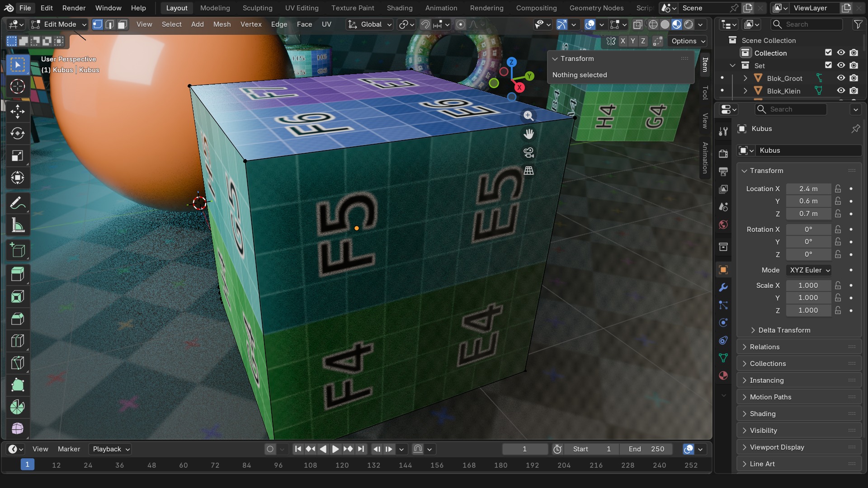
Task: Select the 3D Cursor tool
Action: click(18, 86)
